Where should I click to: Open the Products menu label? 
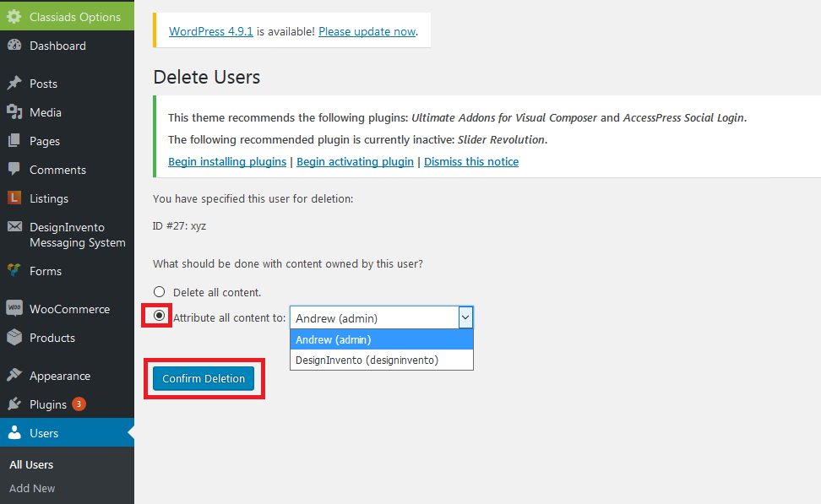(52, 338)
